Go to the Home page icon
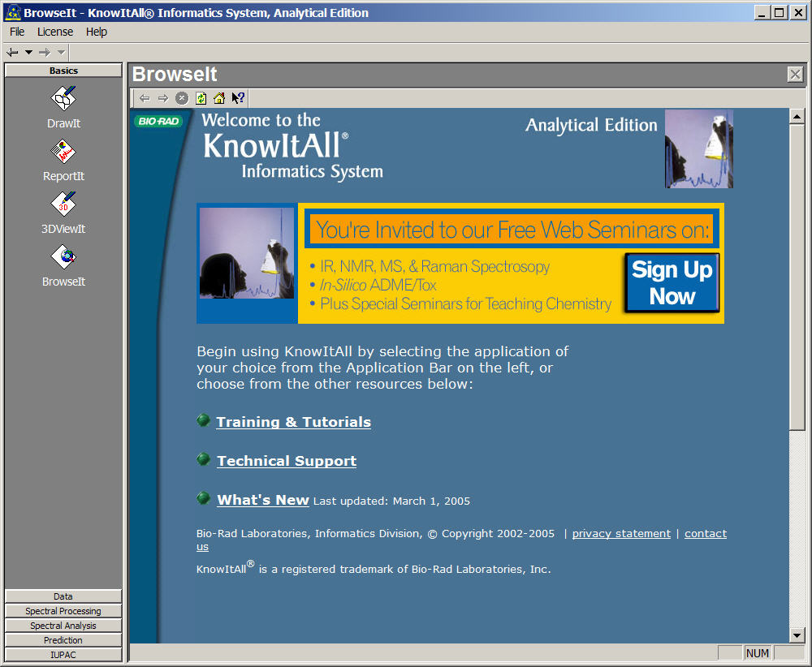Screen dimensions: 812x667 219,98
